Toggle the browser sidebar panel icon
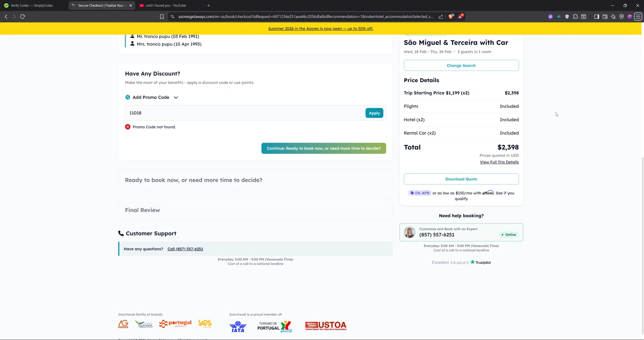The height and width of the screenshot is (340, 644). 596,17
